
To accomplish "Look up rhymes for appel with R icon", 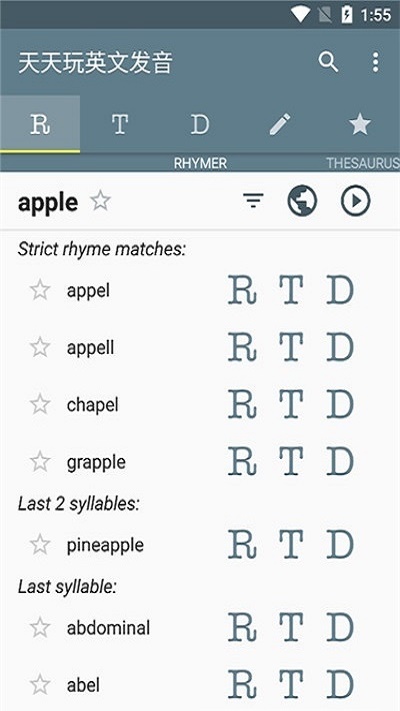I will click(242, 290).
